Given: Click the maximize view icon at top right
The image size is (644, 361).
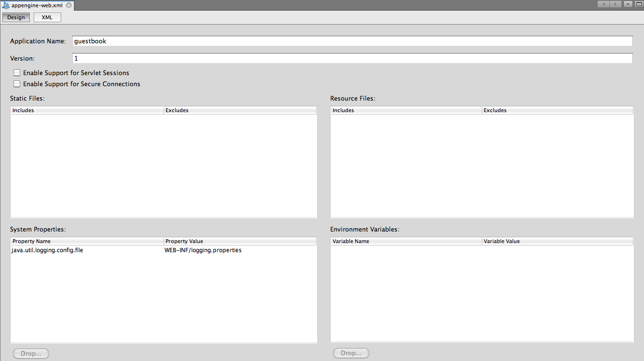Looking at the screenshot, I should [x=639, y=4].
